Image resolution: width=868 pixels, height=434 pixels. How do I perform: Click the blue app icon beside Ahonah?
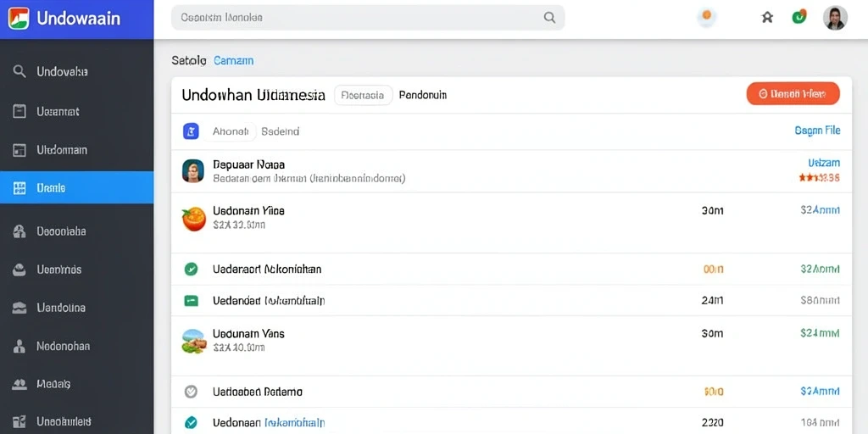pyautogui.click(x=191, y=131)
